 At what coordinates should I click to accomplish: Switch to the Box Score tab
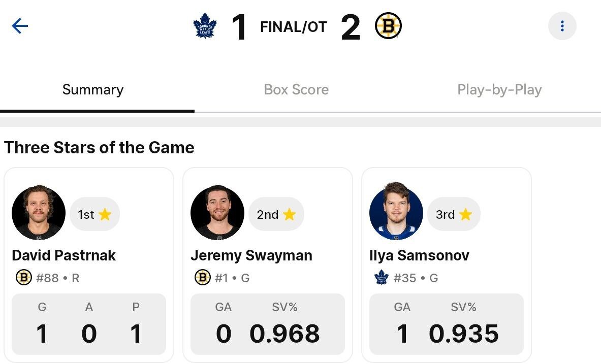pyautogui.click(x=296, y=90)
